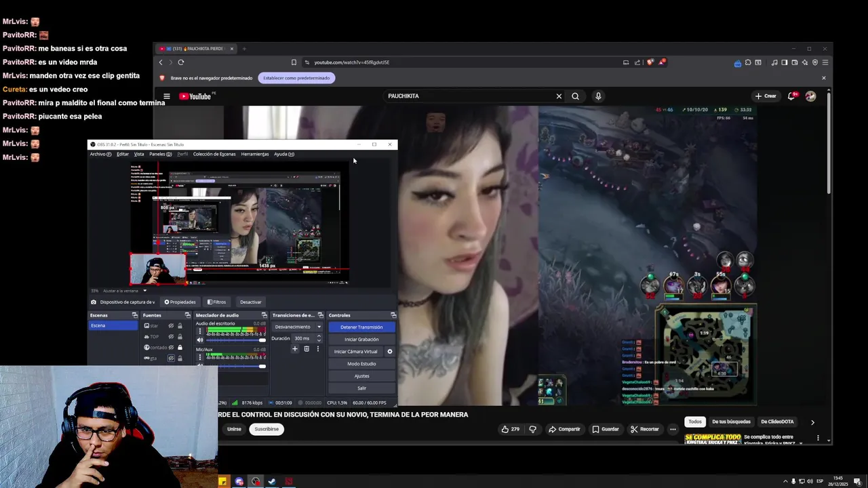Clear the YouTube search with X
Screen dimensions: 868x488
point(559,96)
